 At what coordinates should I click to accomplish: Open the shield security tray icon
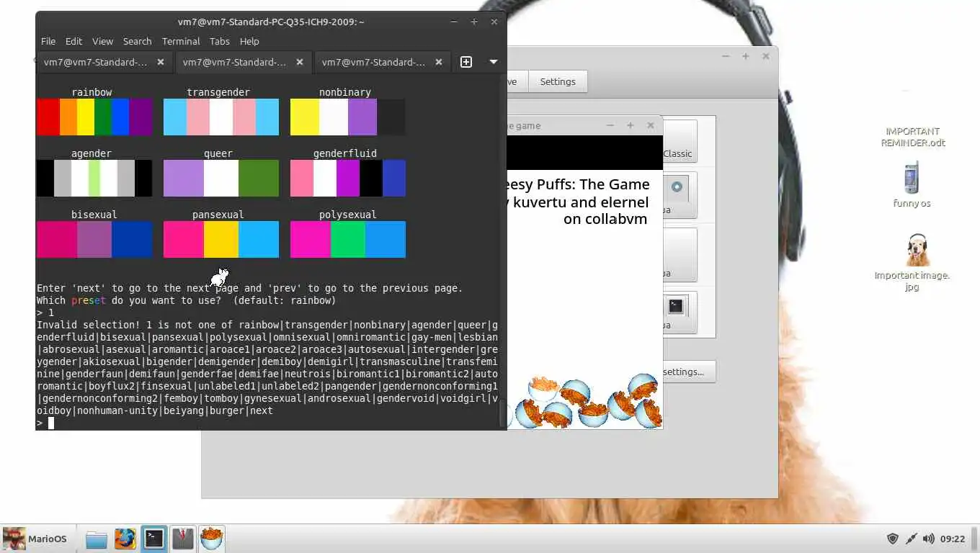point(893,539)
